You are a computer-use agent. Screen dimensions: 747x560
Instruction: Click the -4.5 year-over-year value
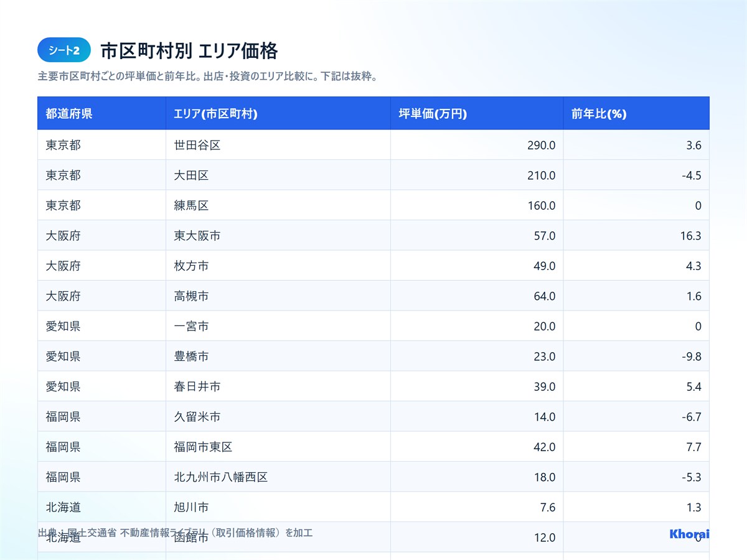point(692,175)
